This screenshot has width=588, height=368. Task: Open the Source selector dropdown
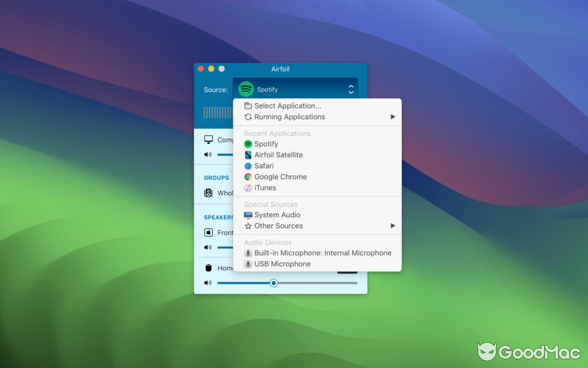pos(295,89)
